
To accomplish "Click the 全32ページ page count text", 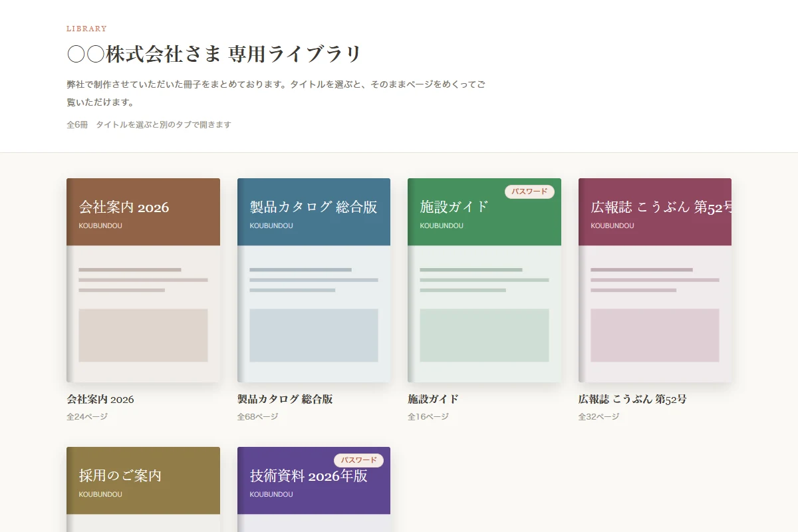I will pos(599,417).
